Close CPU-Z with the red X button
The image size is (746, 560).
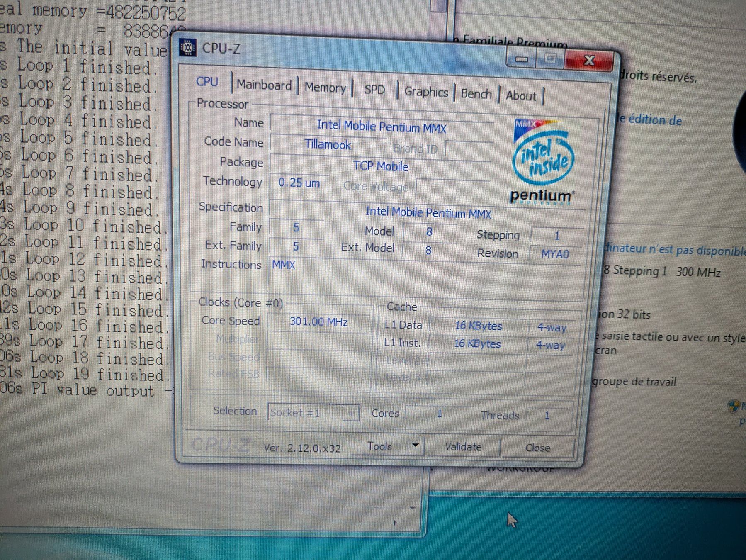588,61
